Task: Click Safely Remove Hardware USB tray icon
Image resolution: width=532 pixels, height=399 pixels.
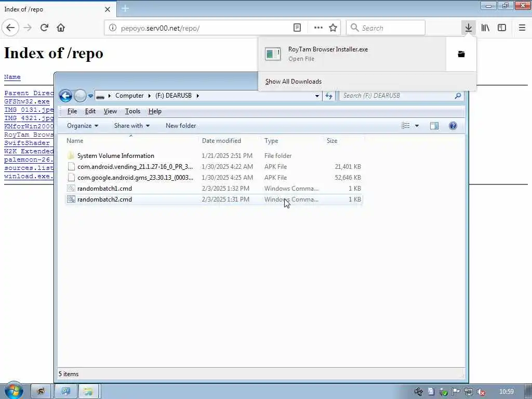Action: 419,392
